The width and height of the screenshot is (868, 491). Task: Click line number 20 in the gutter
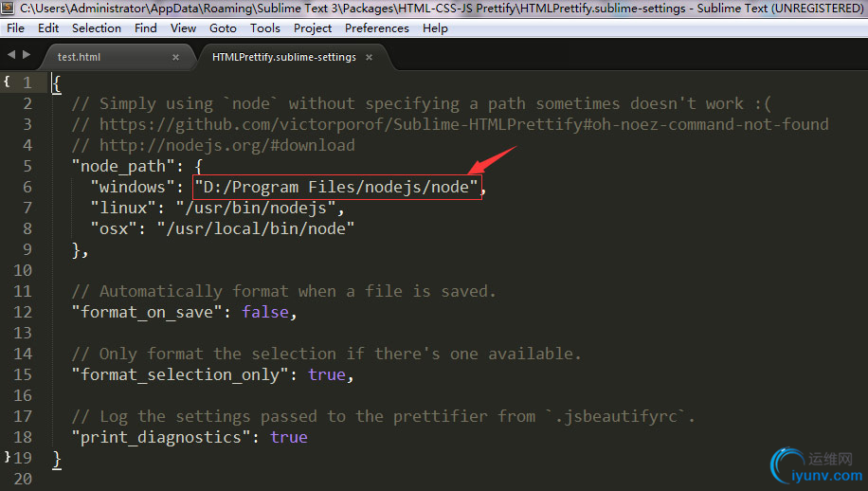click(x=23, y=479)
